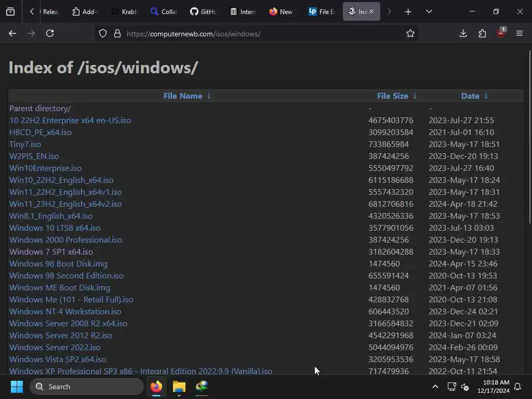The image size is (532, 399).
Task: Download Win8.1_English_x64.iso
Action: (51, 216)
